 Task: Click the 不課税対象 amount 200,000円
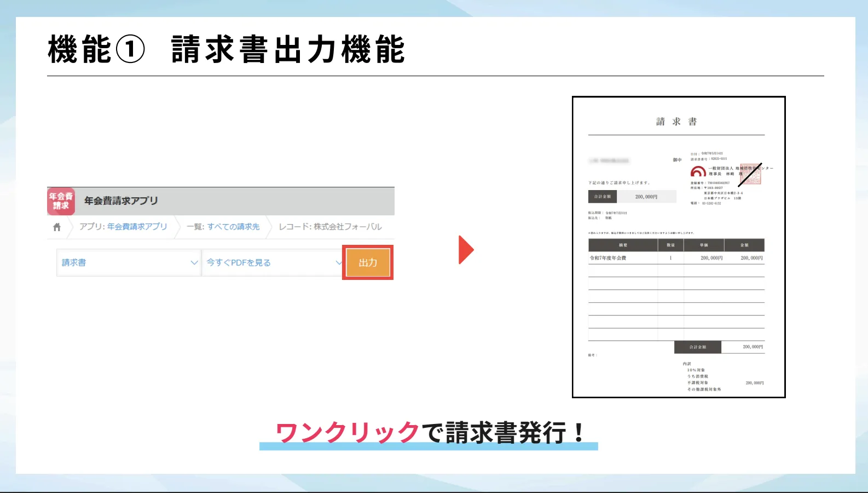[x=754, y=383]
